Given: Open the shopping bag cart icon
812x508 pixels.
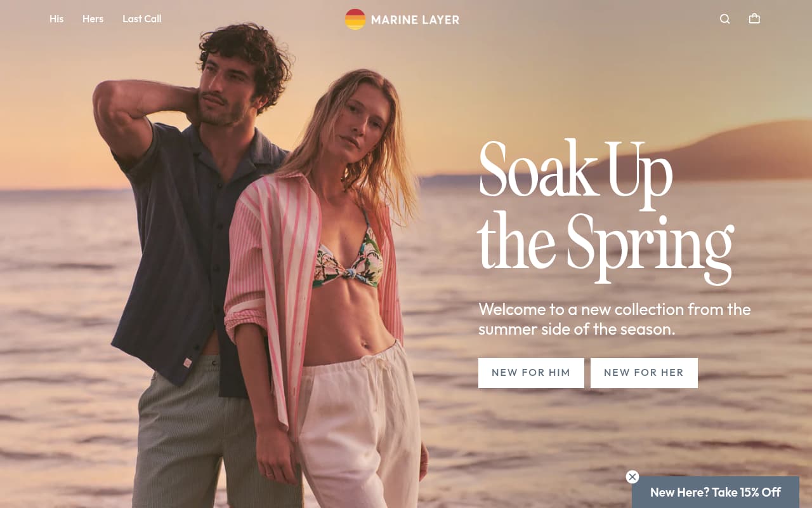Looking at the screenshot, I should coord(754,18).
